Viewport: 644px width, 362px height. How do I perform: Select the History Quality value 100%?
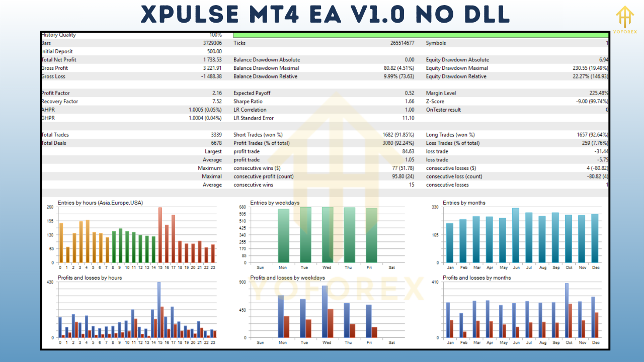coord(216,35)
